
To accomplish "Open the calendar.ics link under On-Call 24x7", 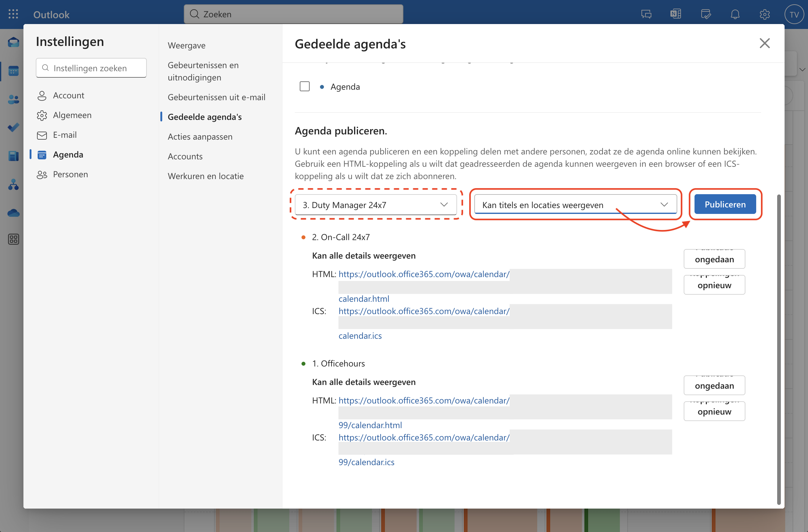I will [x=360, y=336].
